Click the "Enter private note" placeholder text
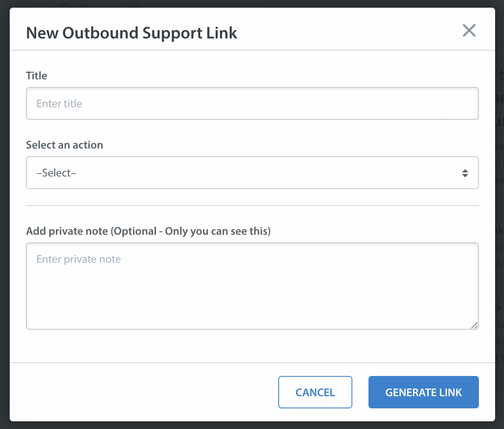504x429 pixels. [x=78, y=259]
